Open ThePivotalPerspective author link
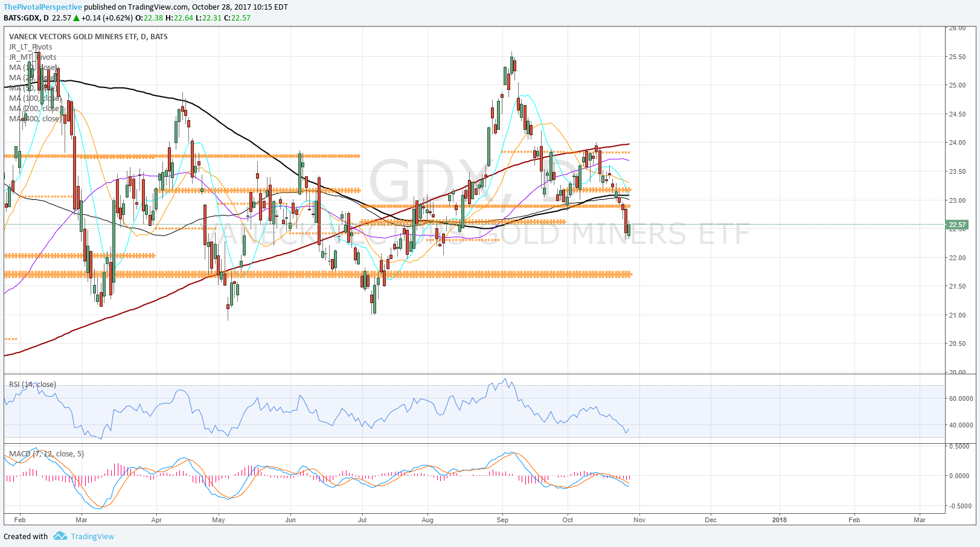The height and width of the screenshot is (547, 980). [x=43, y=7]
